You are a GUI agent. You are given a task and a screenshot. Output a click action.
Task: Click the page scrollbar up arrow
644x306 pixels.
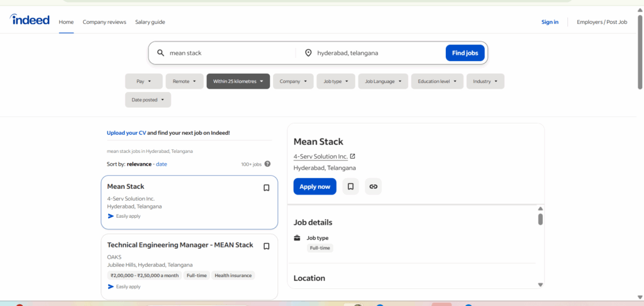[x=640, y=9]
